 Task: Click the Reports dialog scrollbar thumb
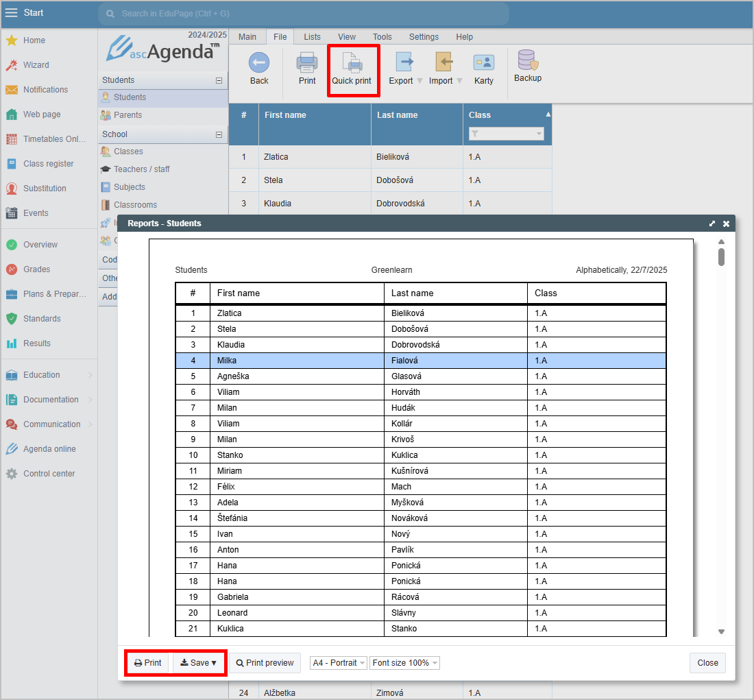click(x=721, y=256)
